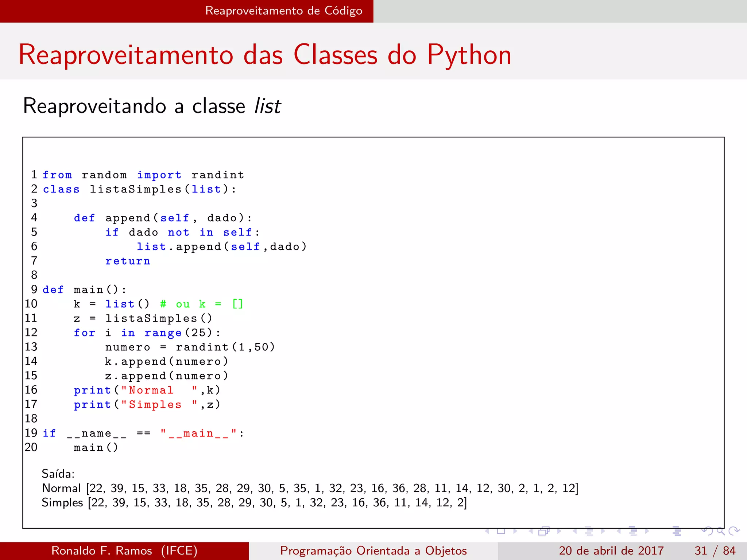
Task: Click the subtitle 'Reaproveitando a classe list'
Action: pos(152,106)
